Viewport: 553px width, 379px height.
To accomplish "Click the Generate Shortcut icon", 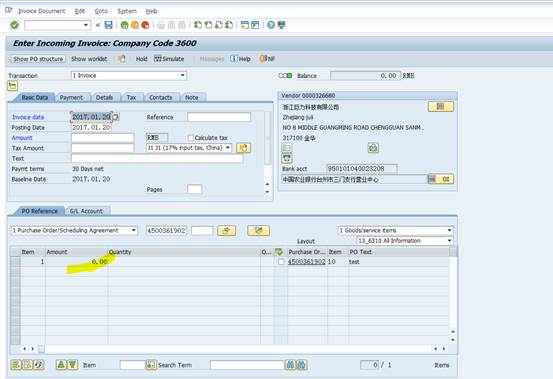I will tap(255, 25).
